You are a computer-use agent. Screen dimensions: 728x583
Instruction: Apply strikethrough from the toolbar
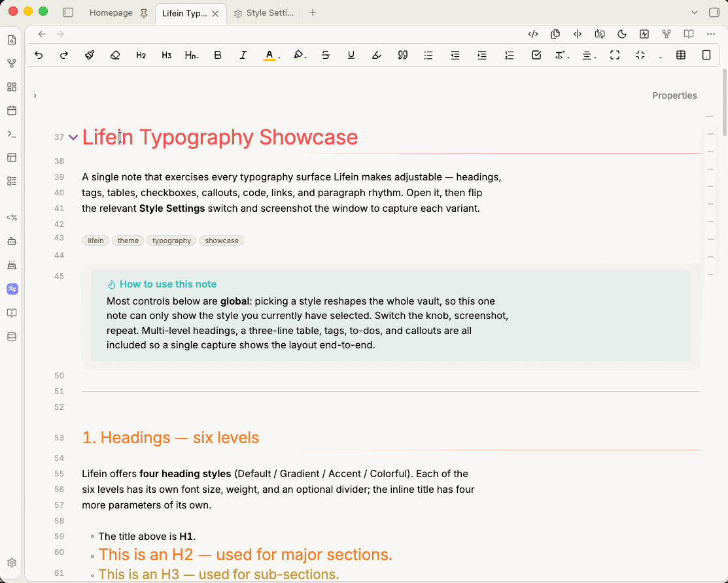(326, 55)
